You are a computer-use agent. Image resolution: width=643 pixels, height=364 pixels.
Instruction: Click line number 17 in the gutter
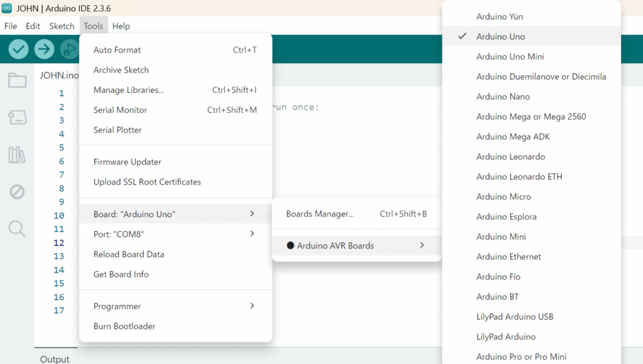[x=58, y=310]
